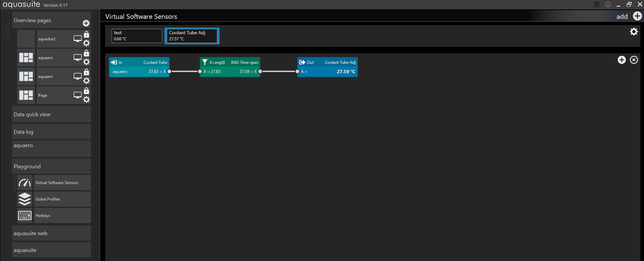Click the circled X in the graph editor
Screen dimensions: 644x261
(634, 60)
